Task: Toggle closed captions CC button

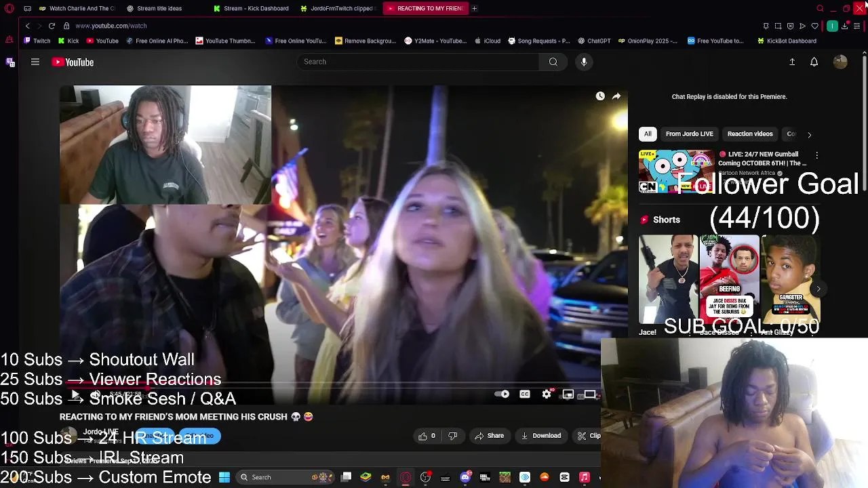Action: point(525,394)
